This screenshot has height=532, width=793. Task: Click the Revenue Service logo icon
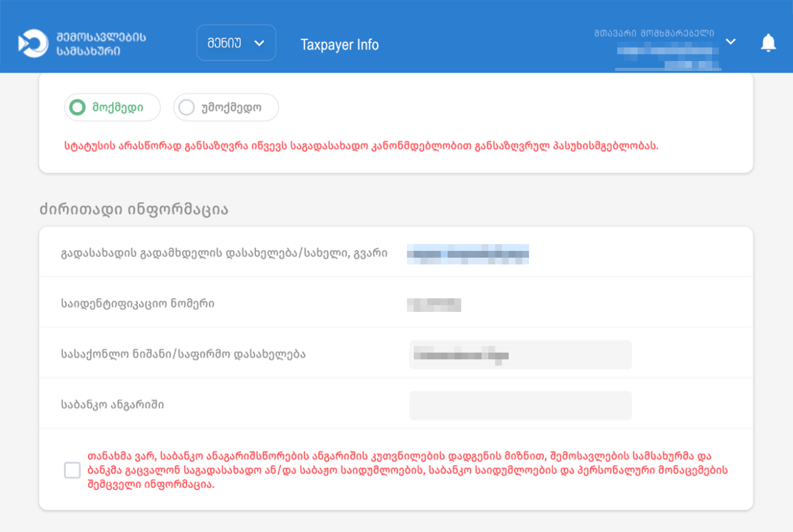point(33,43)
